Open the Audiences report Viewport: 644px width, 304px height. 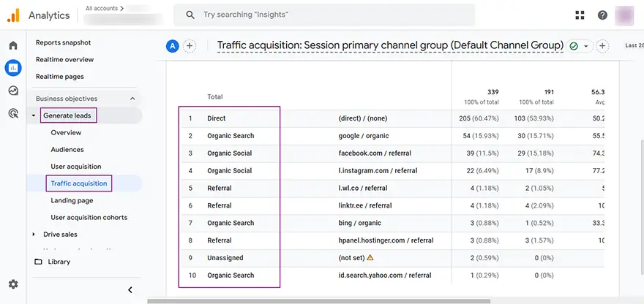(x=67, y=149)
